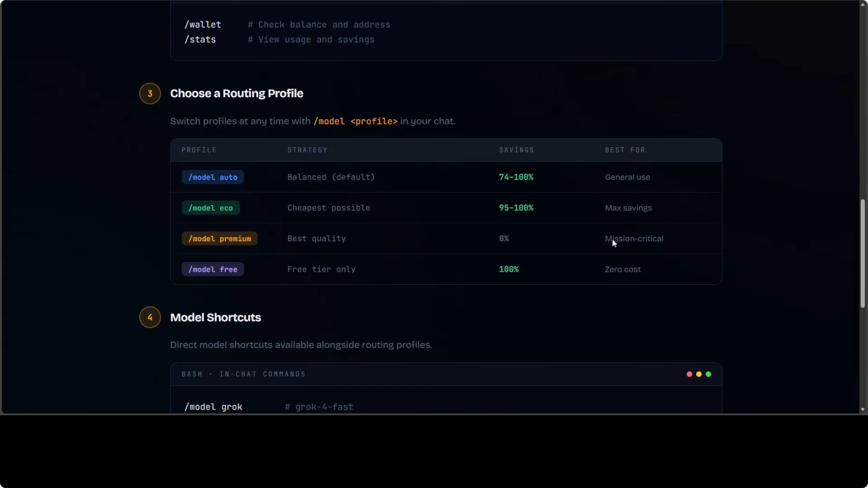The height and width of the screenshot is (488, 868).
Task: Open the IN-CHAT COMMANDS terminal header
Action: 244,374
